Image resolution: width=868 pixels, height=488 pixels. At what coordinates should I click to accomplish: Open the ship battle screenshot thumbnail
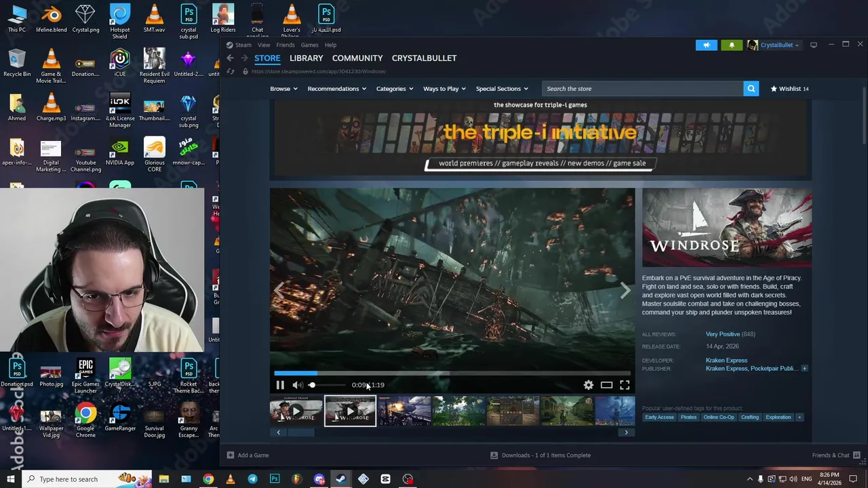tap(404, 411)
